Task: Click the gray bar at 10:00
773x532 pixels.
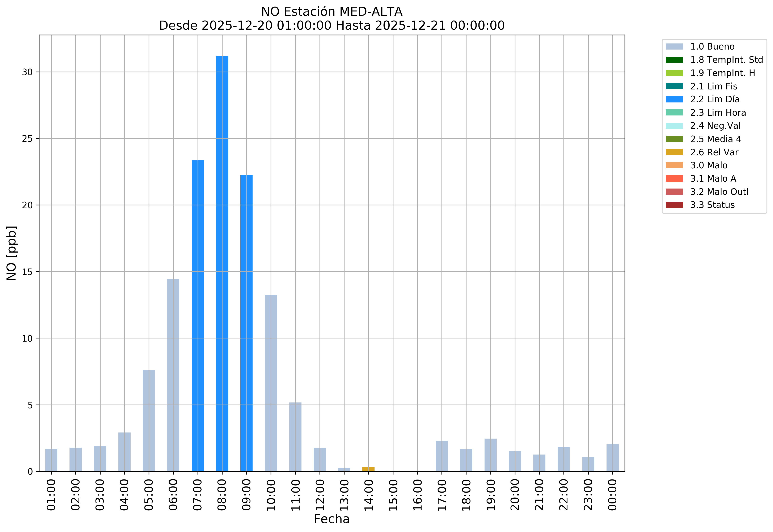Action: tap(271, 383)
